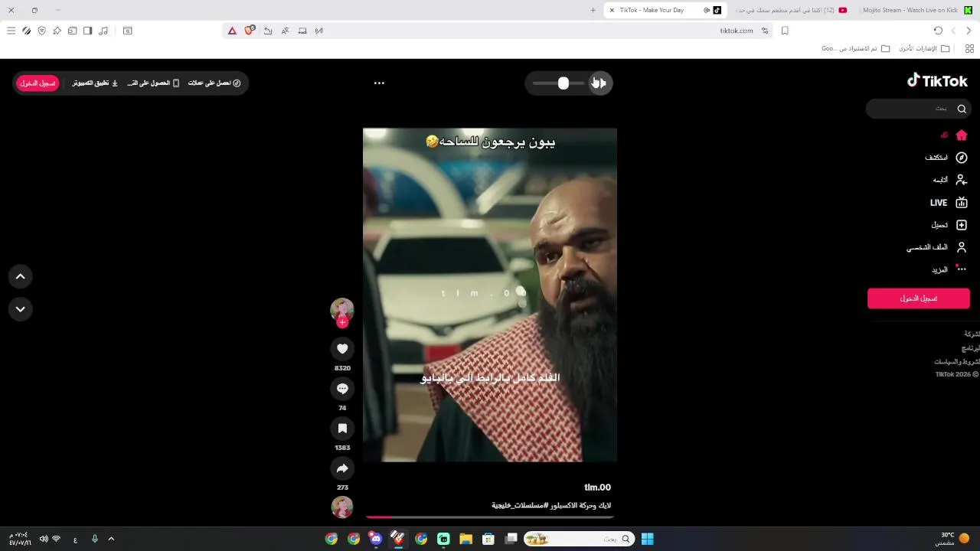Share the video using the arrow icon
The height and width of the screenshot is (551, 980).
point(342,468)
